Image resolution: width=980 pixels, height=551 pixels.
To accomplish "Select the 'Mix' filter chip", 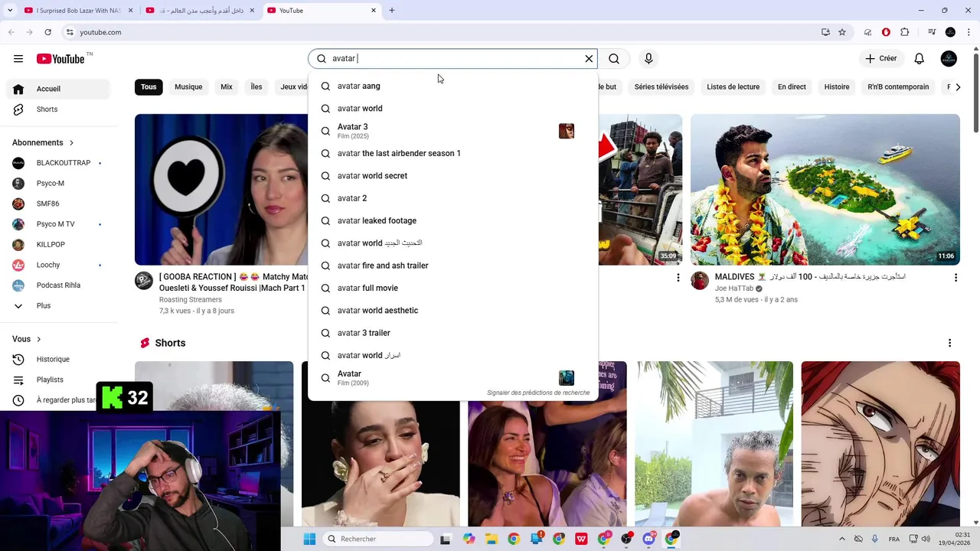I will coord(227,86).
